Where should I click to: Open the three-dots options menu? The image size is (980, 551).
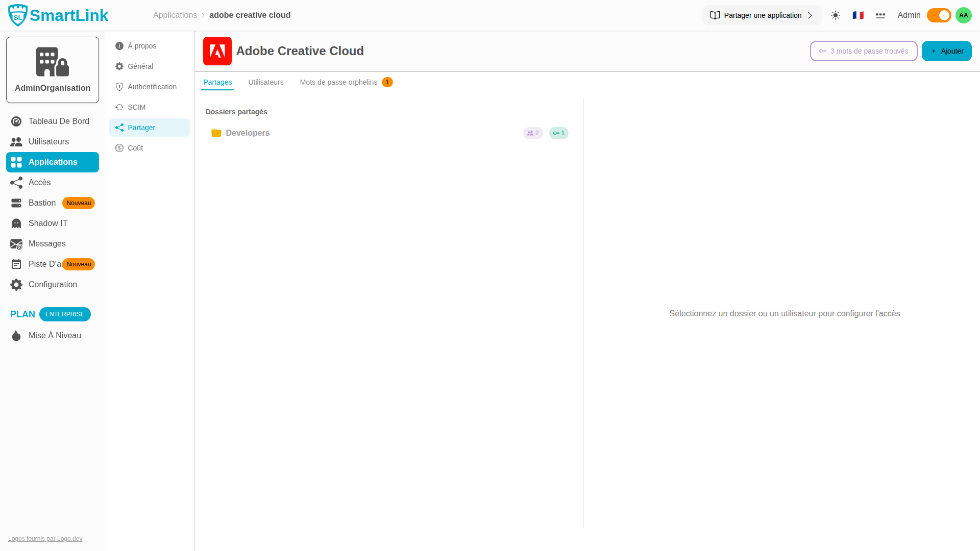point(880,15)
